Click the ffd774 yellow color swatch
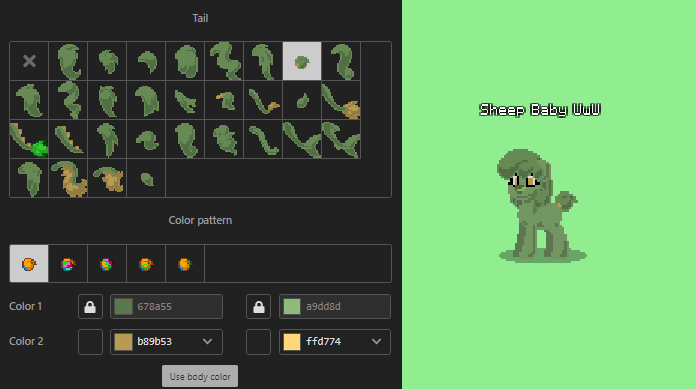The width and height of the screenshot is (696, 389). tap(292, 341)
